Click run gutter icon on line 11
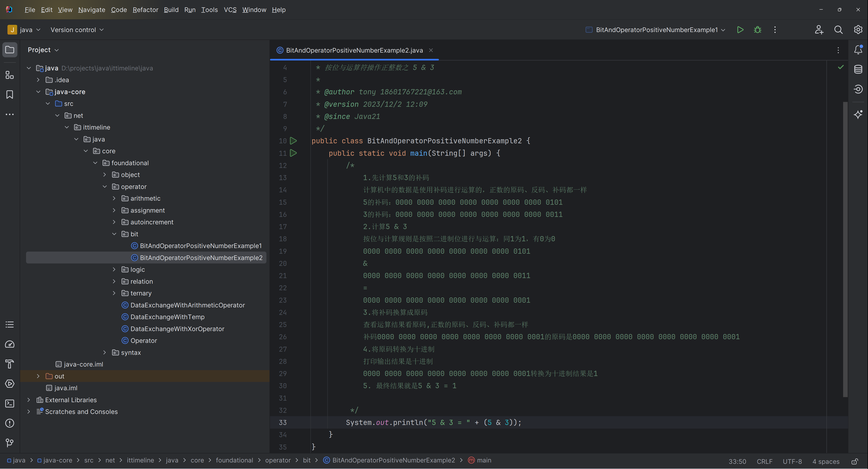 [x=293, y=153]
